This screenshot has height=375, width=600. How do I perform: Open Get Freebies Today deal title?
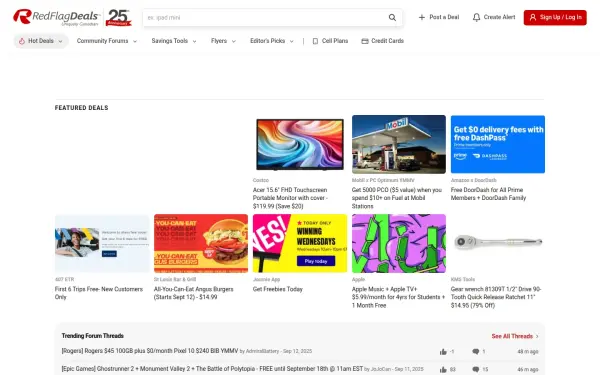point(277,289)
